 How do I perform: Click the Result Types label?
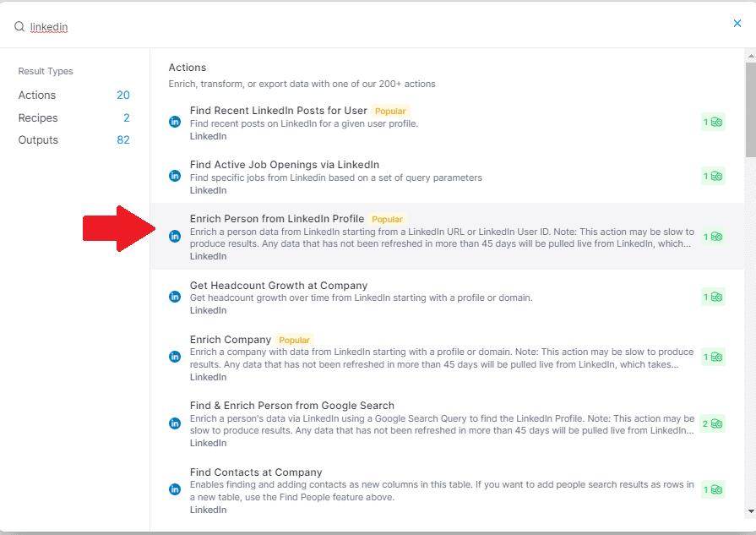coord(46,71)
